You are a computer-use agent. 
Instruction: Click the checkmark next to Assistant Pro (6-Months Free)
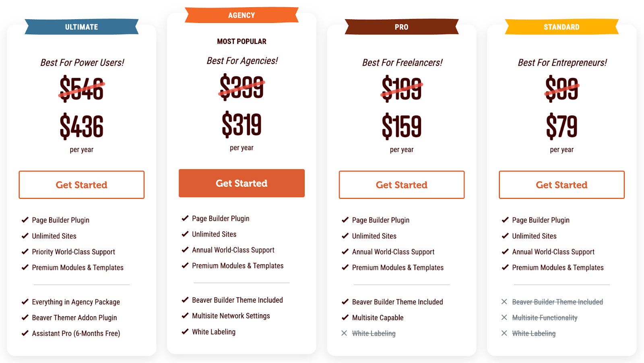pos(24,333)
